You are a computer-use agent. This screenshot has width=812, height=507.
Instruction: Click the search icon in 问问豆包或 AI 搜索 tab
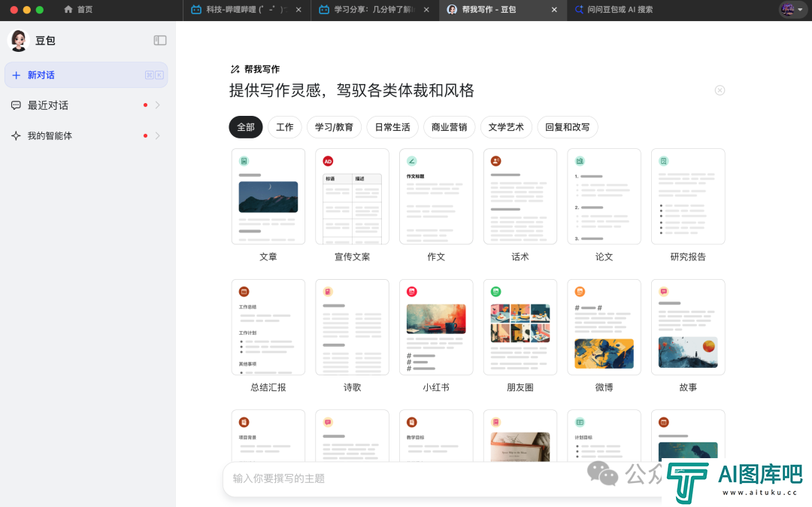click(579, 9)
